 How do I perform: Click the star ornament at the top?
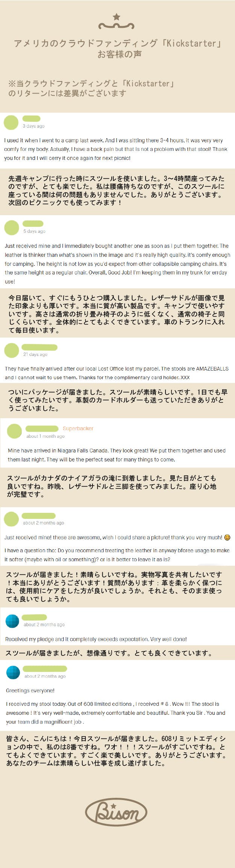click(x=117, y=17)
